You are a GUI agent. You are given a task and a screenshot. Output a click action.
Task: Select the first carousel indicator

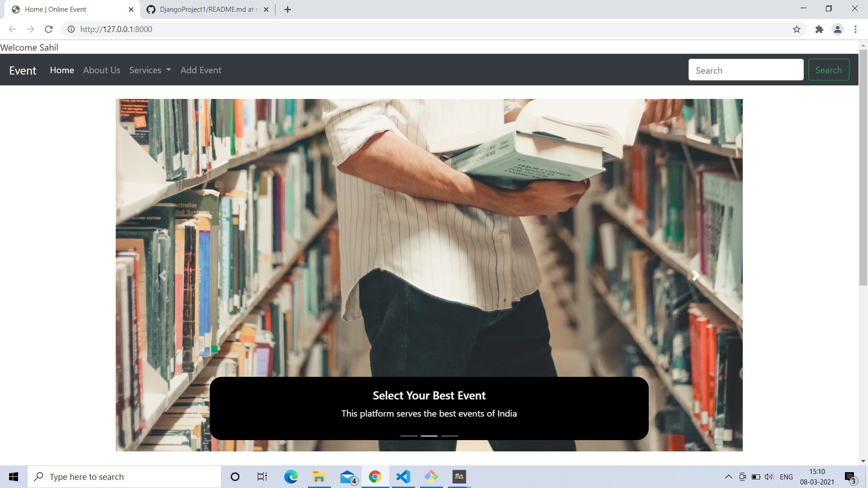409,436
